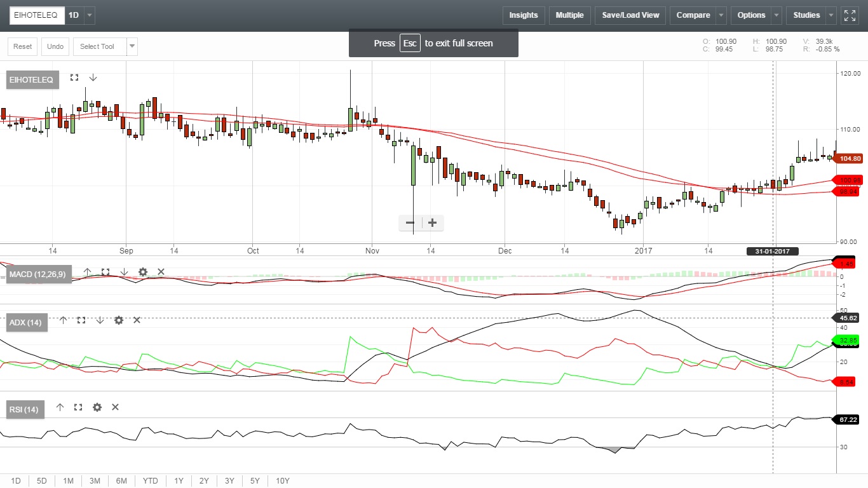Click the Multiple button

pos(569,15)
